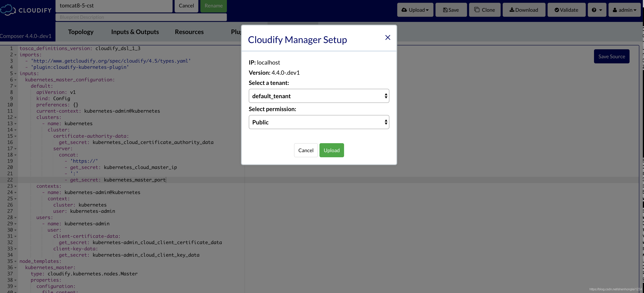
Task: Click 'cloudify.kubernetes.nodes.Master' on line 37
Action: pos(93,274)
